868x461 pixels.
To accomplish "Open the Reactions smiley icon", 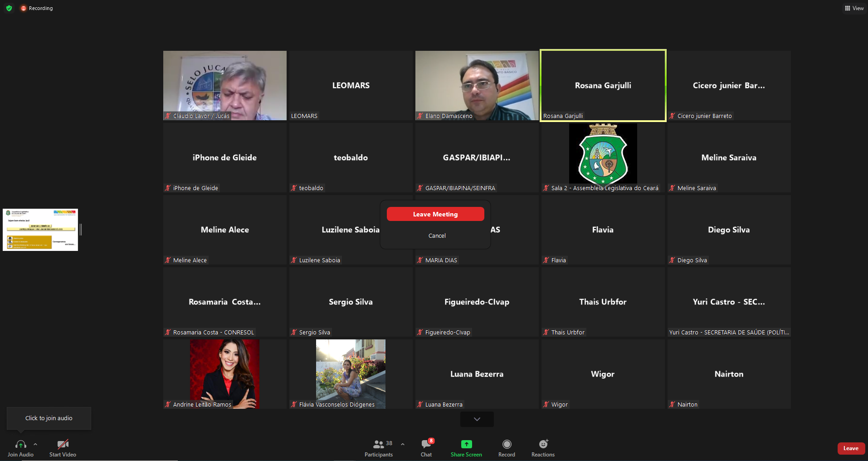I will 543,444.
